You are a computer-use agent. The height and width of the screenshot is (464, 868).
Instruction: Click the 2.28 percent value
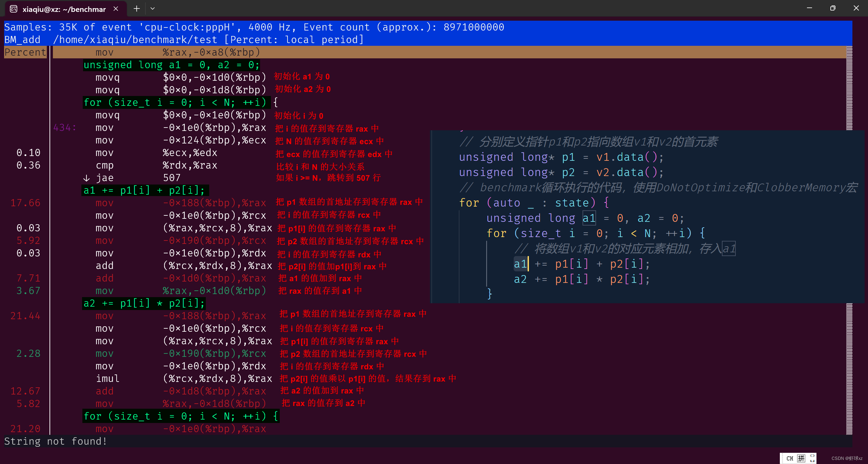pyautogui.click(x=28, y=353)
